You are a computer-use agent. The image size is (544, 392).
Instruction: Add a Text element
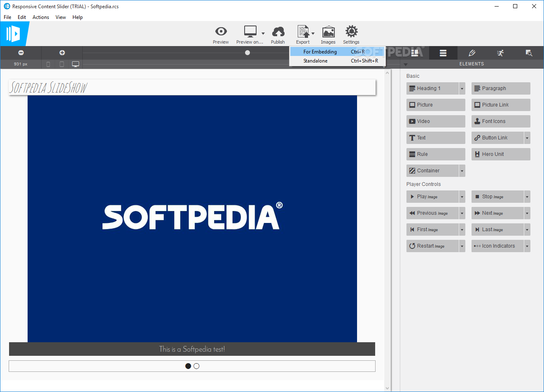tap(436, 138)
